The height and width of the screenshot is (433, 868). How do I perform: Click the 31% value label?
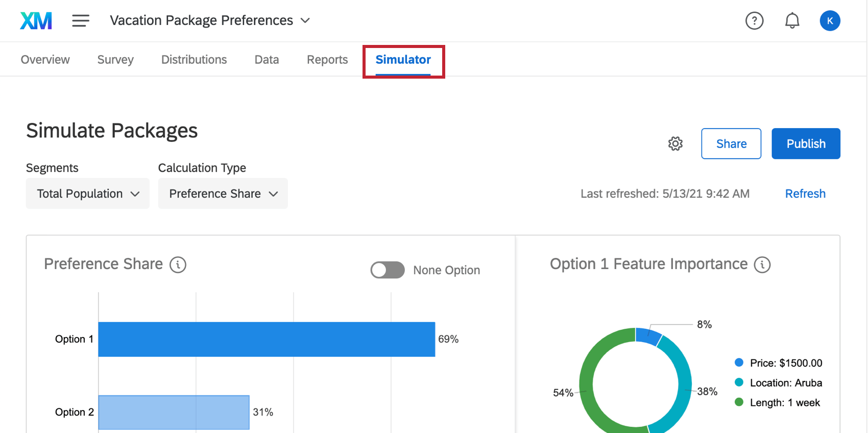click(263, 412)
